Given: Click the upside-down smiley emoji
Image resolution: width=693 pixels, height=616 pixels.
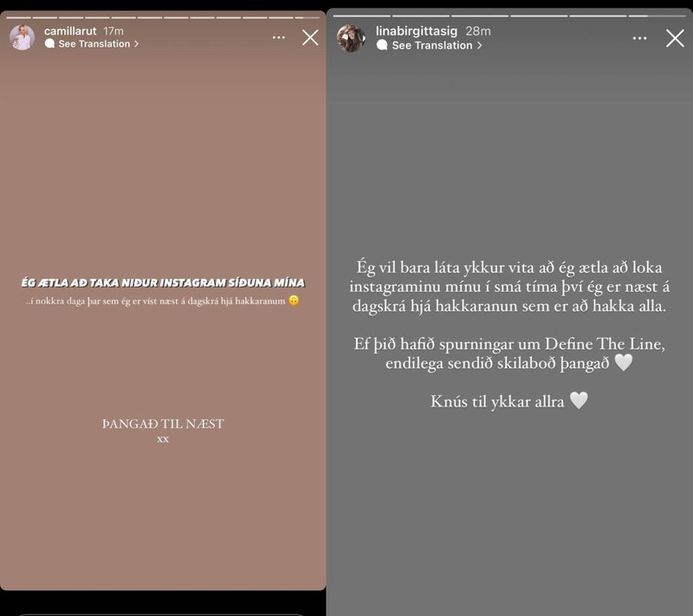Looking at the screenshot, I should (x=294, y=301).
